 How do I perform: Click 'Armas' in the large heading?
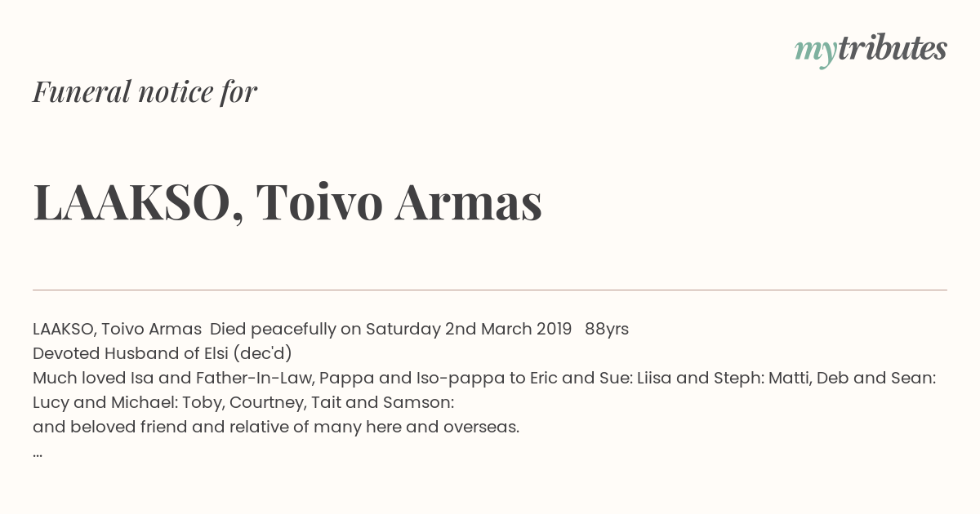tap(469, 202)
